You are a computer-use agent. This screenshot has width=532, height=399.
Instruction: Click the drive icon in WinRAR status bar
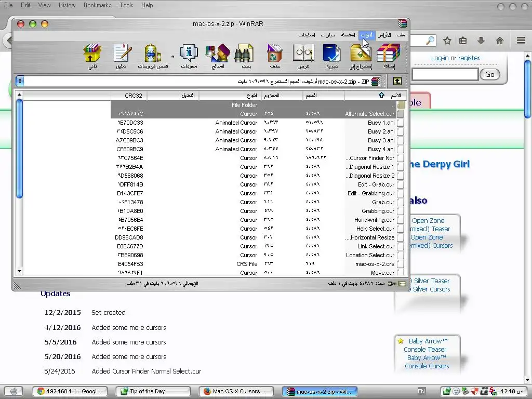(x=403, y=283)
